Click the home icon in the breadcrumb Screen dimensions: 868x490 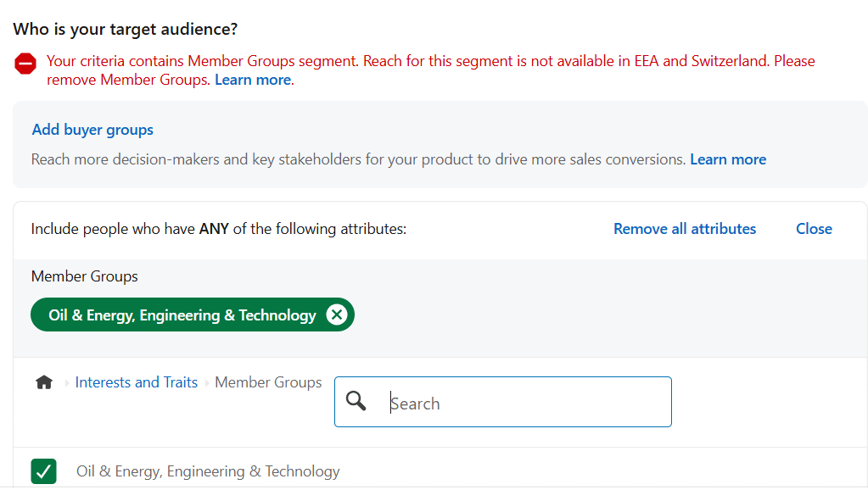click(44, 382)
